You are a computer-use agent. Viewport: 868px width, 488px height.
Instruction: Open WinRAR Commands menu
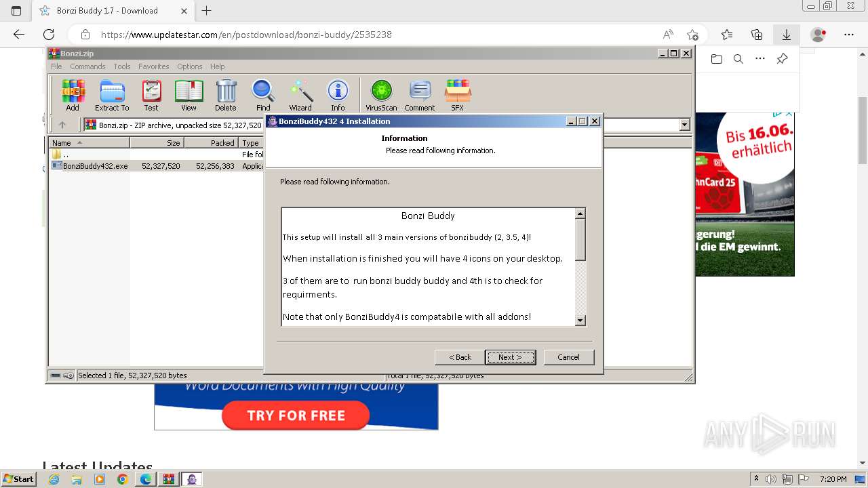pos(87,66)
